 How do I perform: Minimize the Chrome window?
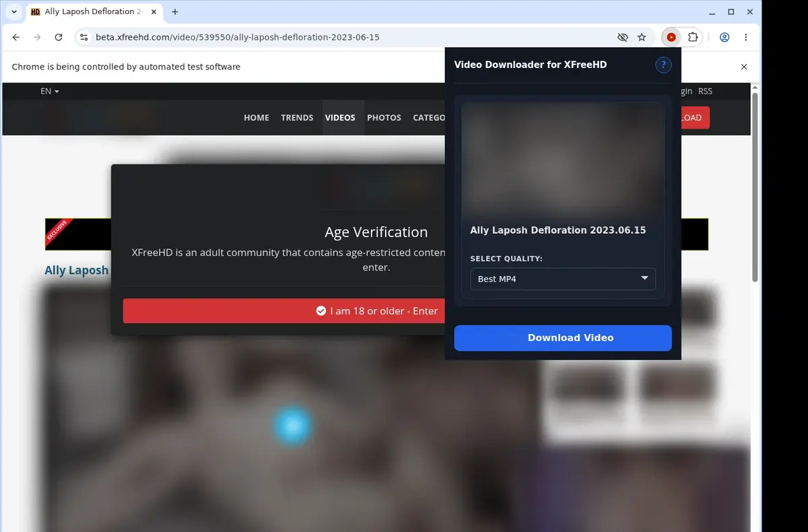(x=712, y=12)
